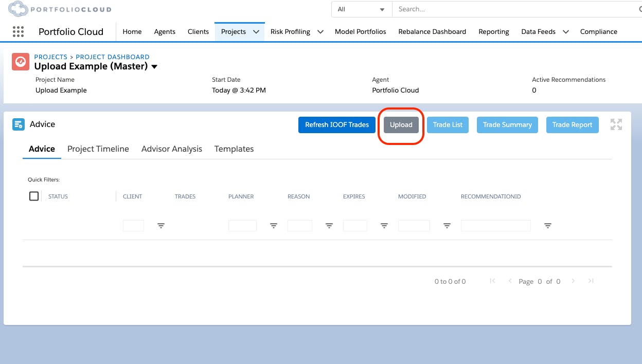Screen dimensions: 642x364
Task: Tick the select-all checkbox beside Status
Action: 34,196
